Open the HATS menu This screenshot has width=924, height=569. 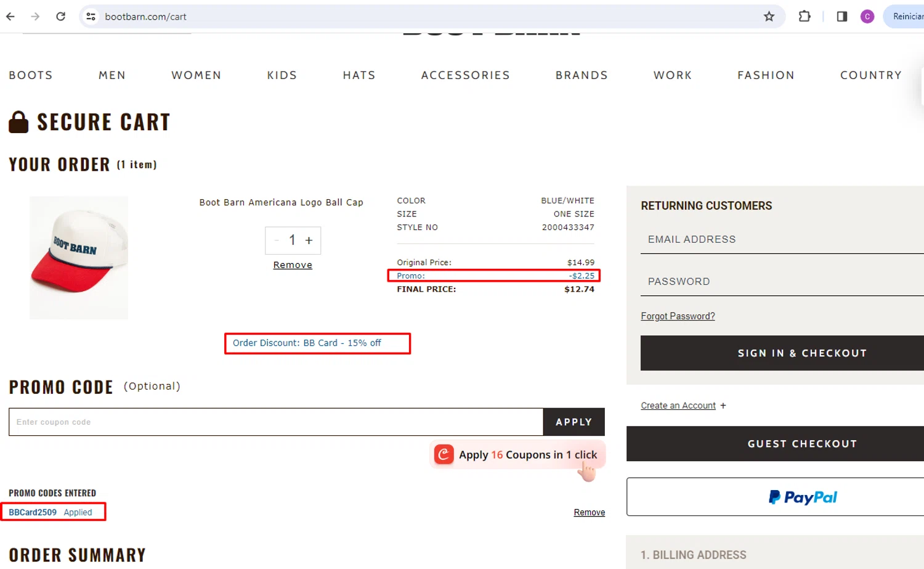(x=359, y=75)
